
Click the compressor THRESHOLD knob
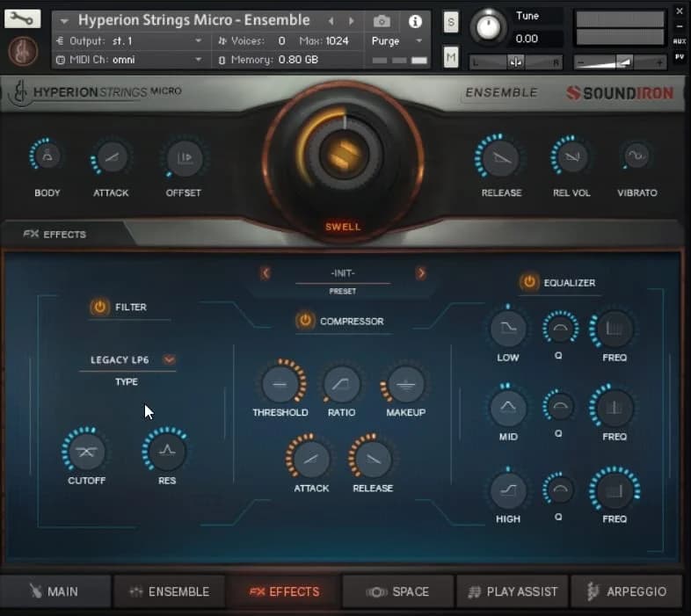point(280,383)
